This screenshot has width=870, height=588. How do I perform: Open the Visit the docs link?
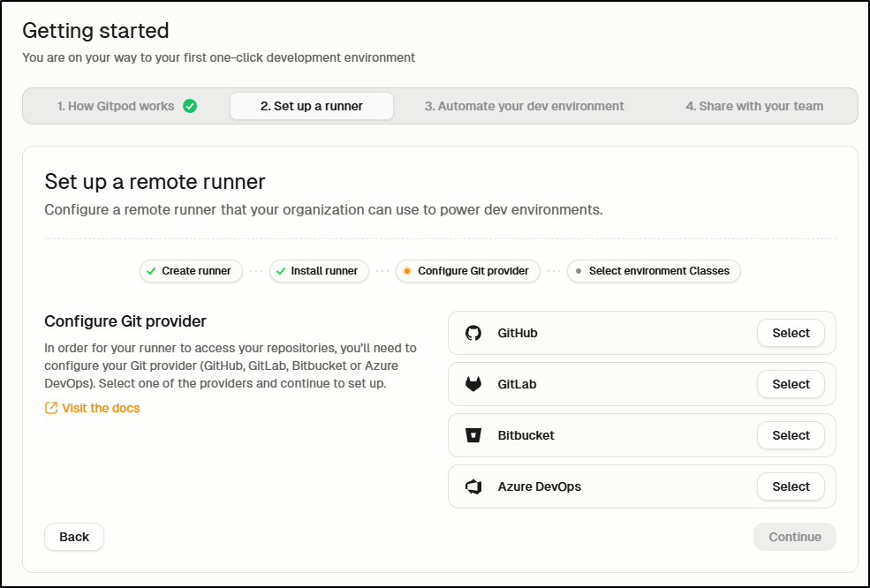tap(101, 408)
